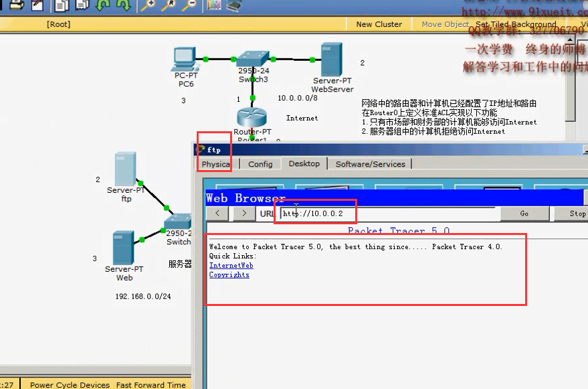Select the ftp server device
The width and height of the screenshot is (588, 389).
(x=125, y=169)
